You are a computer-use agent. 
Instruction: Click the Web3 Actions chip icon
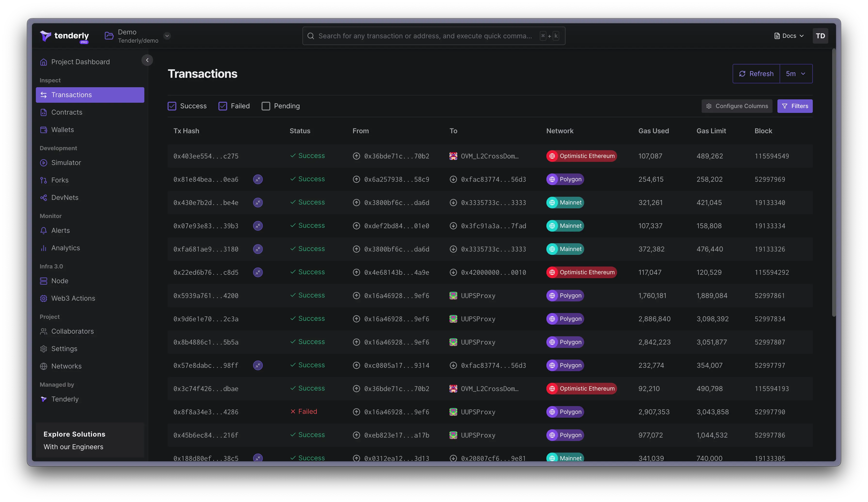point(43,298)
